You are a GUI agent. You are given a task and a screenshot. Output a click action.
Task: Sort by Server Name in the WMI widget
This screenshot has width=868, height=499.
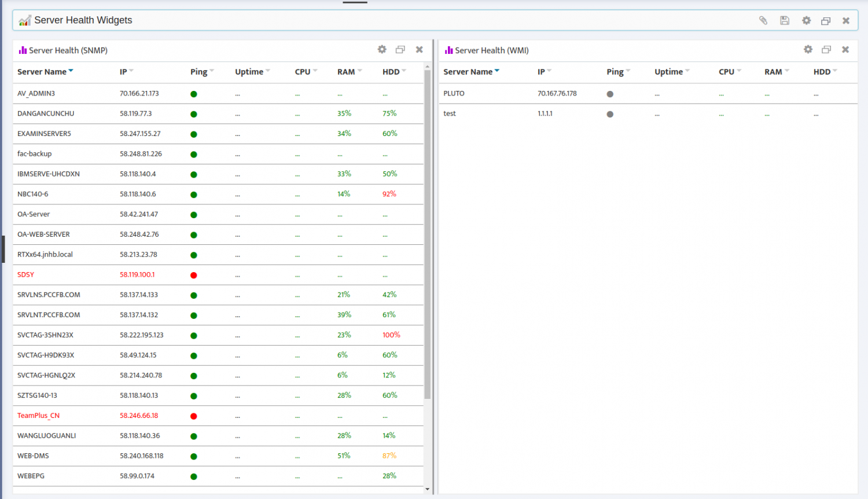[469, 71]
